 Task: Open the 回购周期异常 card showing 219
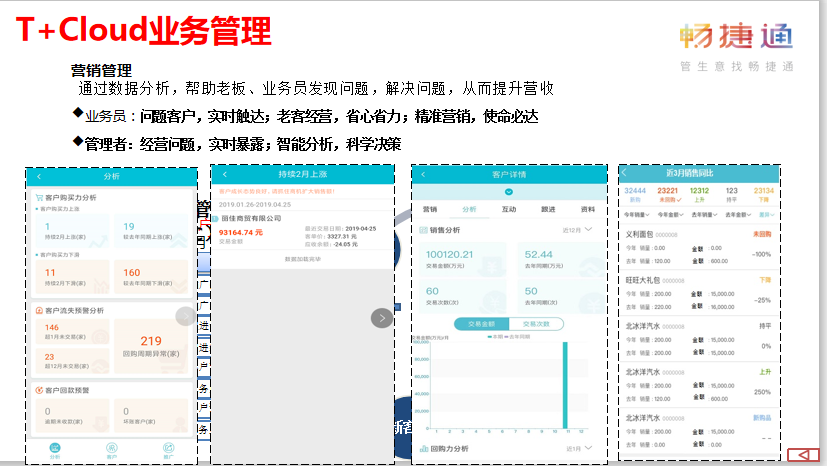click(x=151, y=346)
